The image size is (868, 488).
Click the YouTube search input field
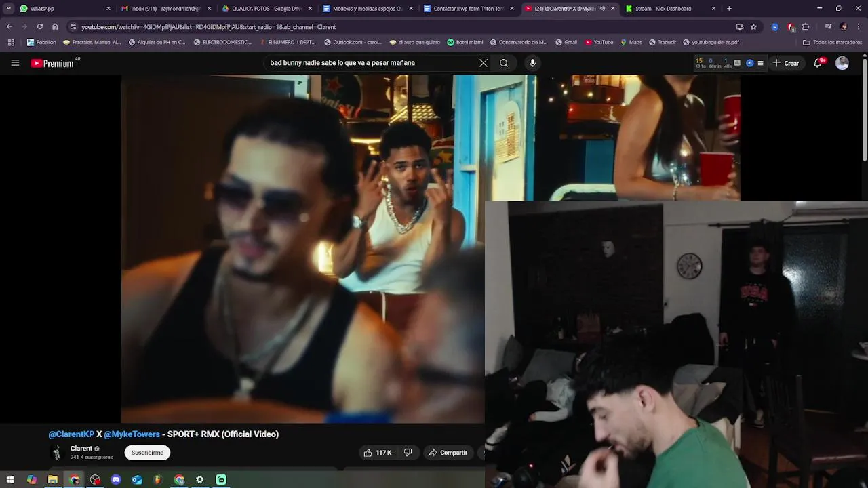click(x=372, y=63)
